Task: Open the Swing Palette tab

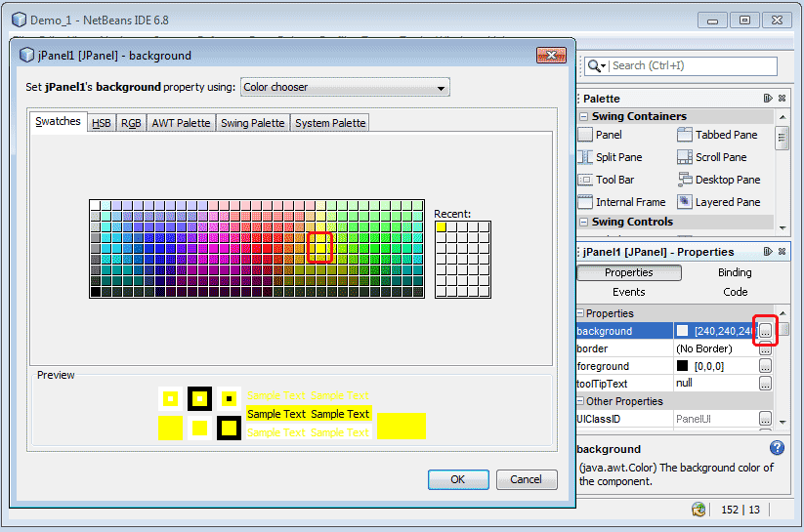Action: 253,123
